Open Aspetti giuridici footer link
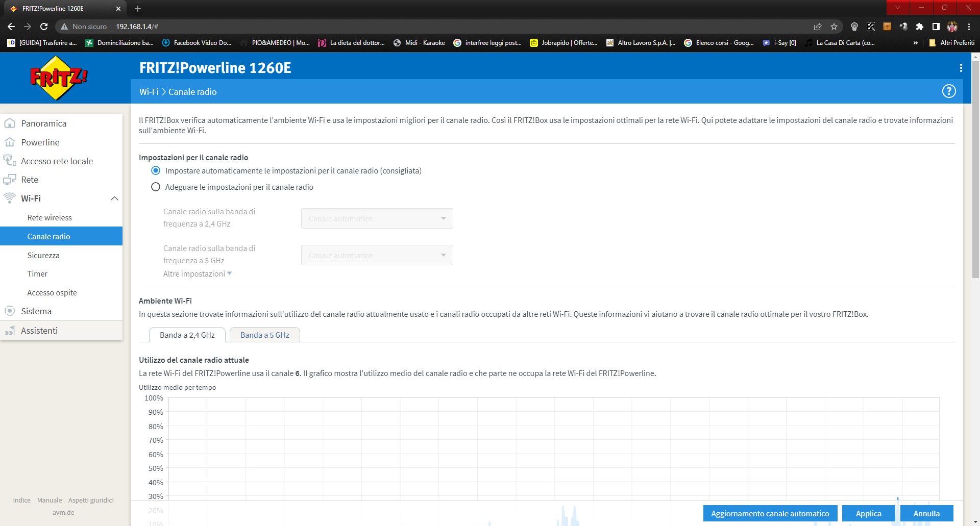The height and width of the screenshot is (526, 980). coord(91,500)
